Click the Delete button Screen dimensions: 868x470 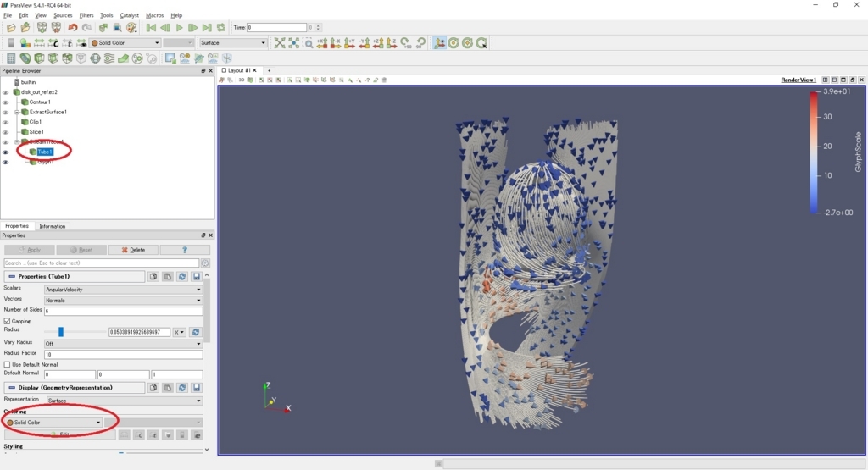pyautogui.click(x=133, y=250)
